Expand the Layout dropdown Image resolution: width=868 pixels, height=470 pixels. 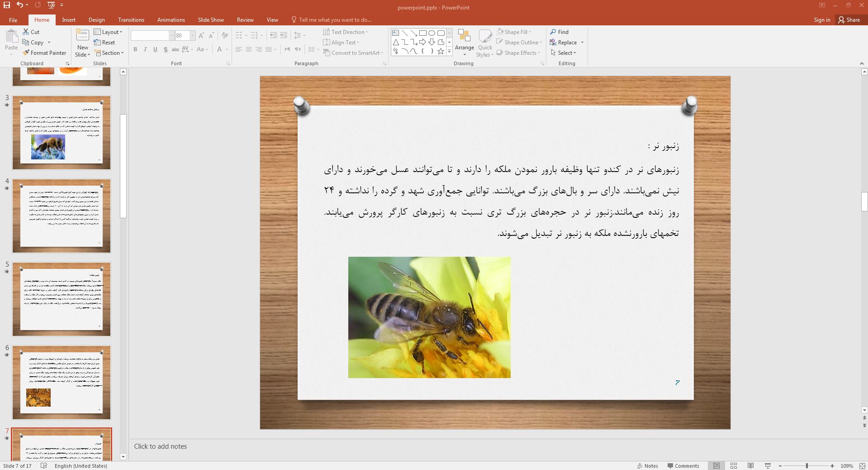click(108, 32)
